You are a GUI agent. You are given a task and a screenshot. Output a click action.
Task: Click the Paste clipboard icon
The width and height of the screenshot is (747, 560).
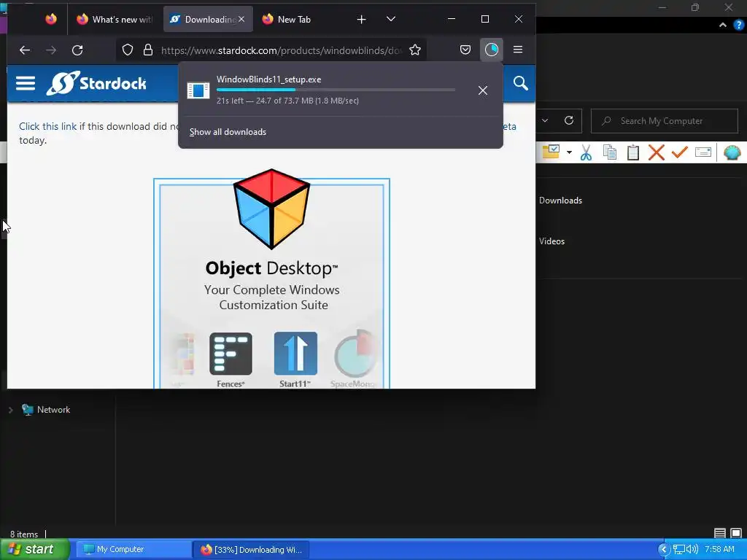click(x=633, y=152)
